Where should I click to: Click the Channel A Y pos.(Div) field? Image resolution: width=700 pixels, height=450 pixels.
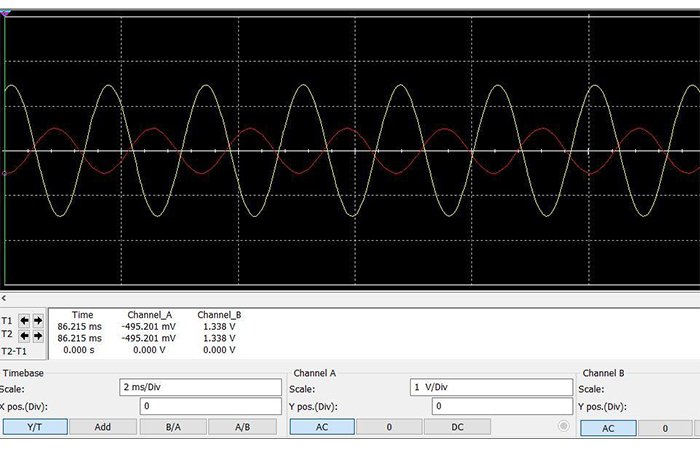(502, 406)
